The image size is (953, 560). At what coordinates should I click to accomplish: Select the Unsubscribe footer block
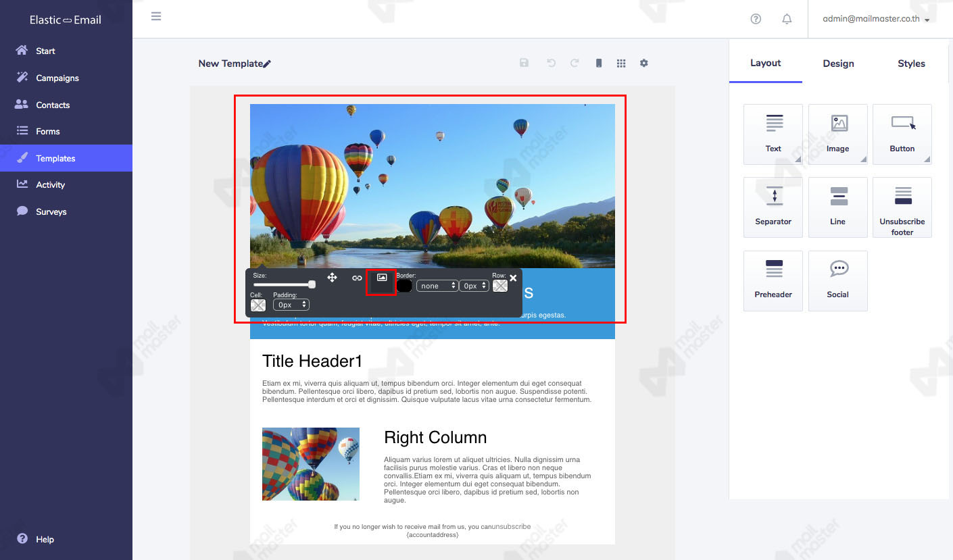tap(902, 207)
